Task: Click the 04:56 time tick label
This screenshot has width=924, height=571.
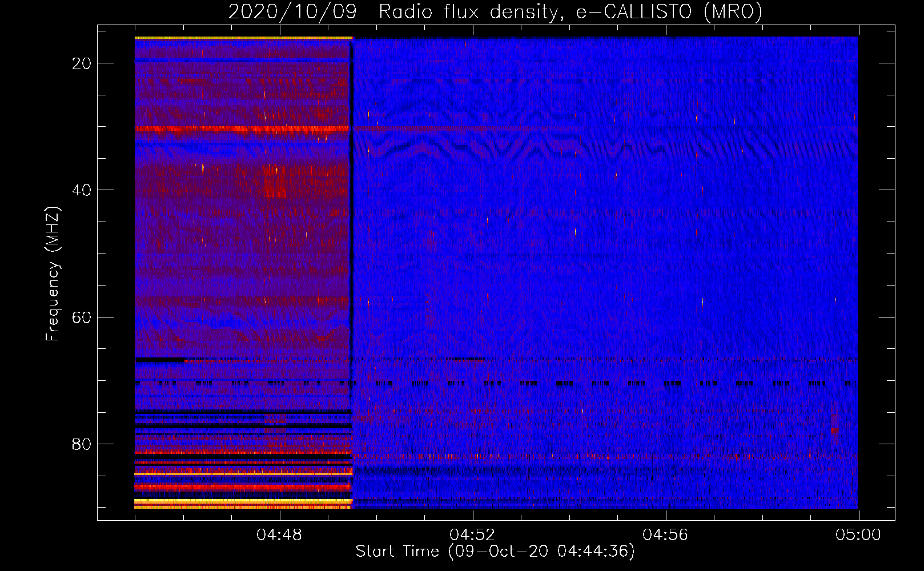Action: [665, 535]
